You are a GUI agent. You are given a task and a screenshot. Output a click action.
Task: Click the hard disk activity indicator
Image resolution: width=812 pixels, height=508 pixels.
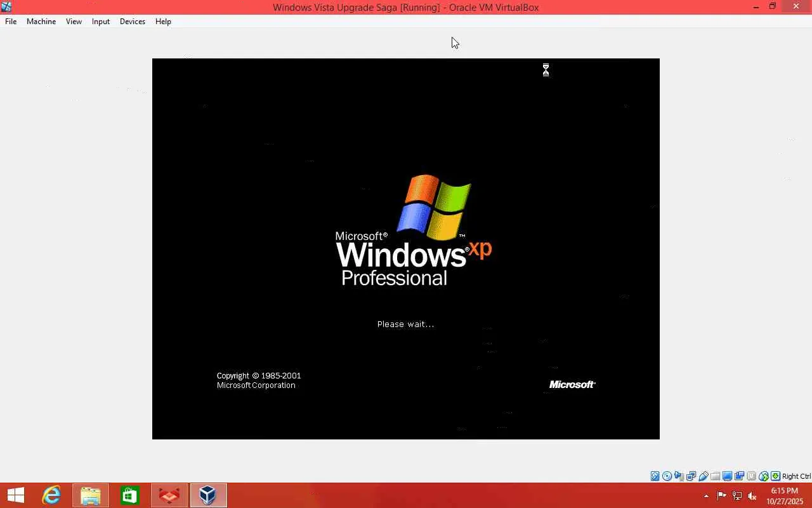pyautogui.click(x=655, y=476)
